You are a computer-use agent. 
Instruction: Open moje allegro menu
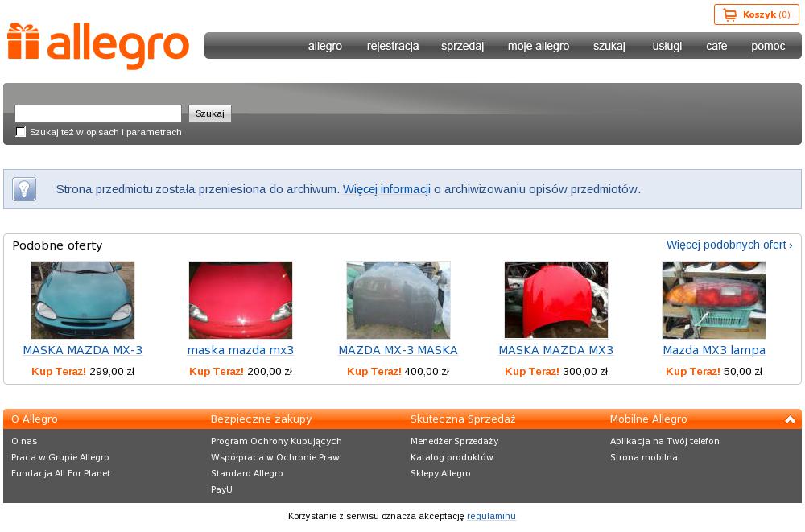(x=539, y=46)
